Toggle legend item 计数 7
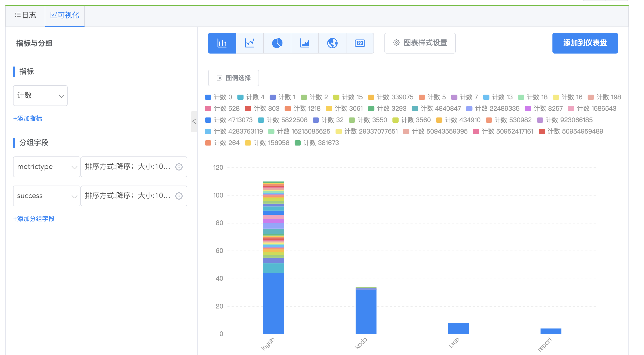 coord(465,97)
